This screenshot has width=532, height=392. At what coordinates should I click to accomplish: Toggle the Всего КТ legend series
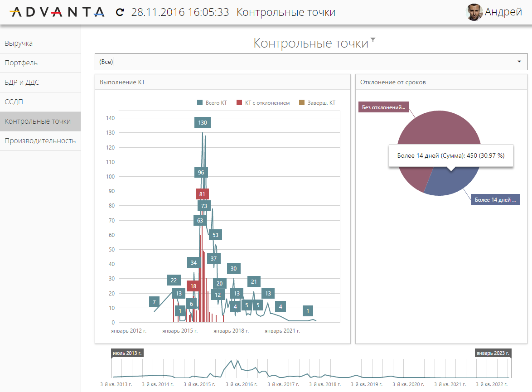point(212,103)
